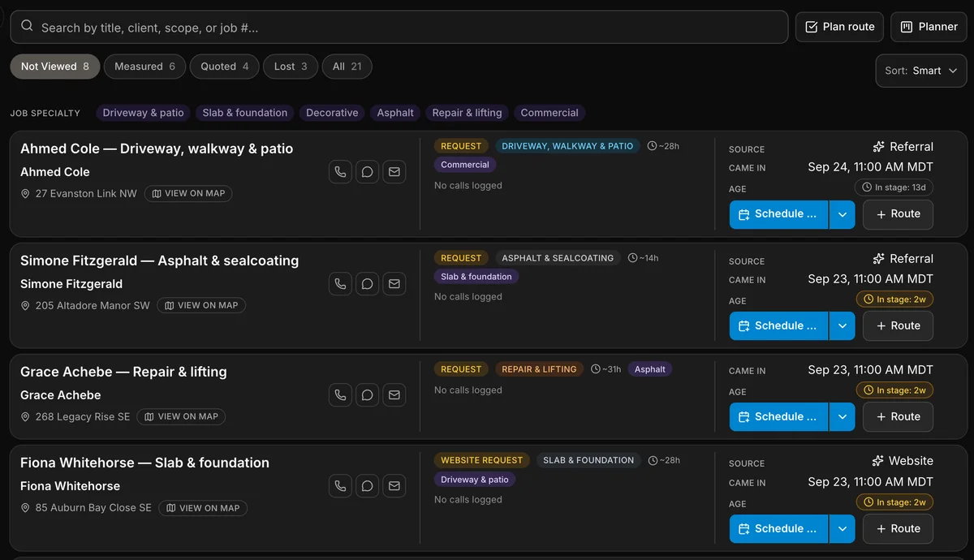Add Fiona Whitehorse job to route

(897, 529)
